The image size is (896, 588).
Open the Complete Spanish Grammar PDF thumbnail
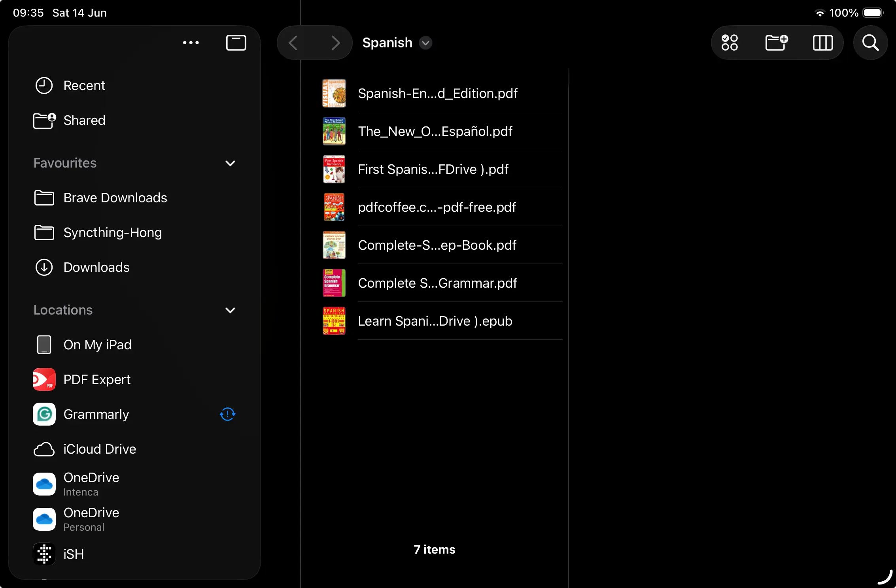click(x=334, y=283)
